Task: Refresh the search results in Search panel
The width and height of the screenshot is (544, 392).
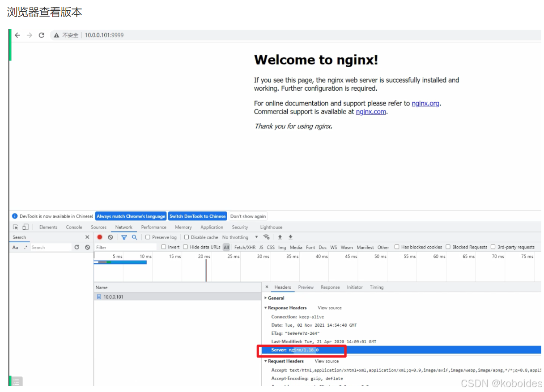Action: [77, 247]
